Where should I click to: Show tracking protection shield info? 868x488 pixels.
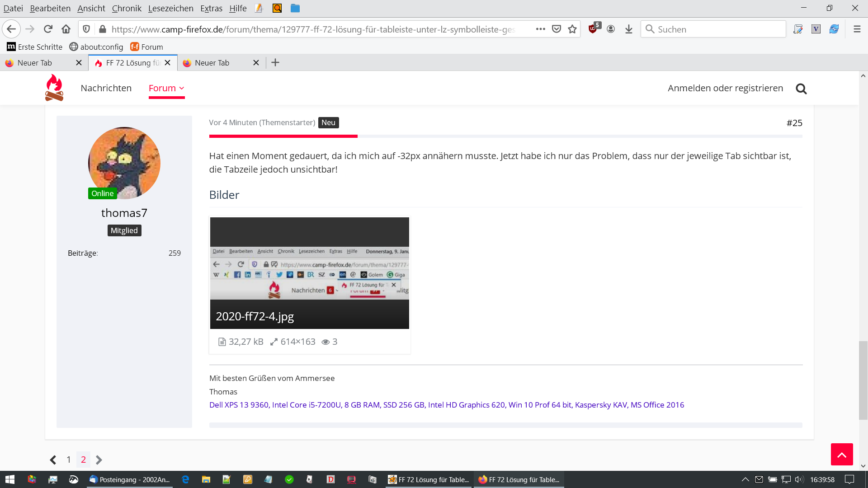[x=86, y=29]
